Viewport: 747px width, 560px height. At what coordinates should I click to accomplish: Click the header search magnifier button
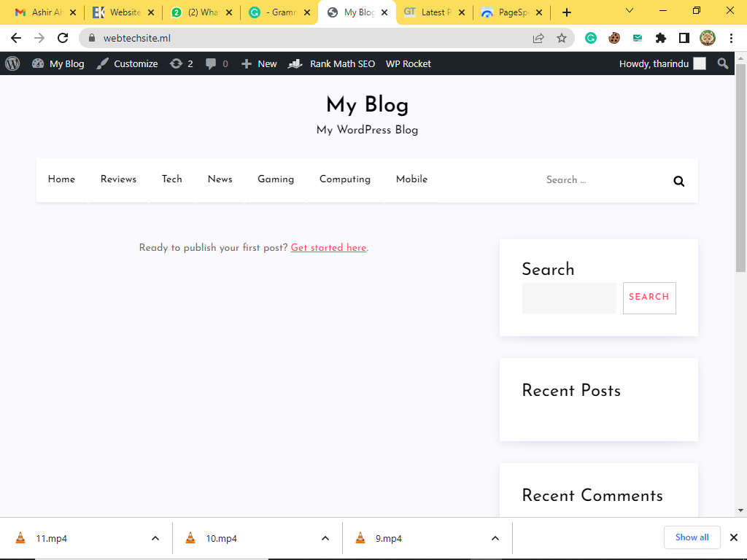pos(679,181)
